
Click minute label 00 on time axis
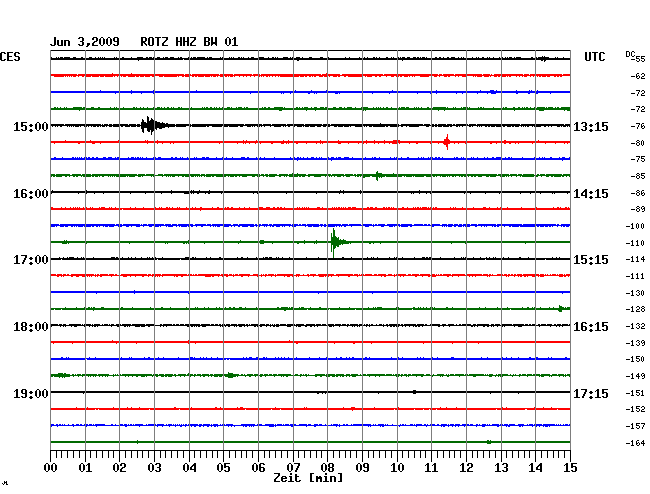[x=51, y=468]
